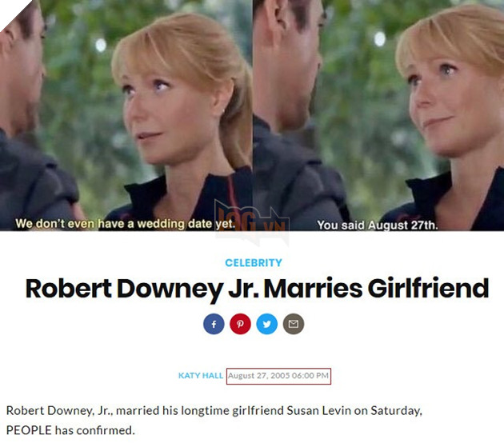The width and height of the screenshot is (504, 447).
Task: Click the headline Robert Downey Jr. Marries Girlfriend
Action: (x=257, y=289)
